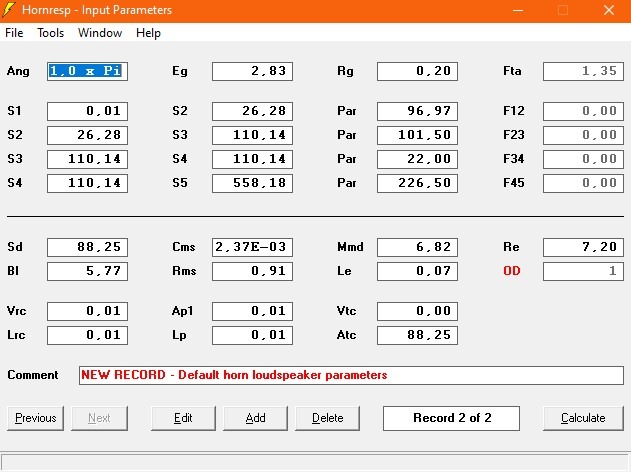Click the Ap1 field
631x472 pixels.
(252, 311)
